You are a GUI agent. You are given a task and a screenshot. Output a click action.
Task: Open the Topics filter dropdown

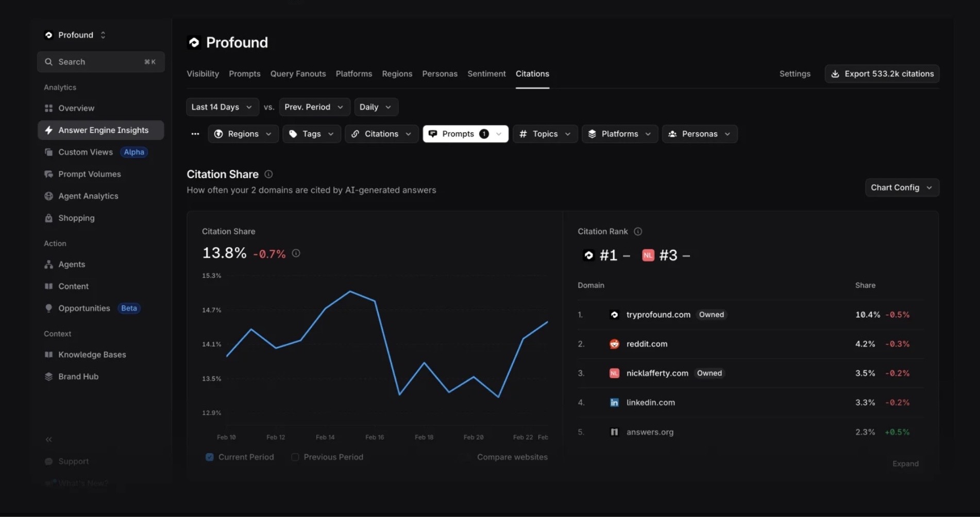coord(545,134)
